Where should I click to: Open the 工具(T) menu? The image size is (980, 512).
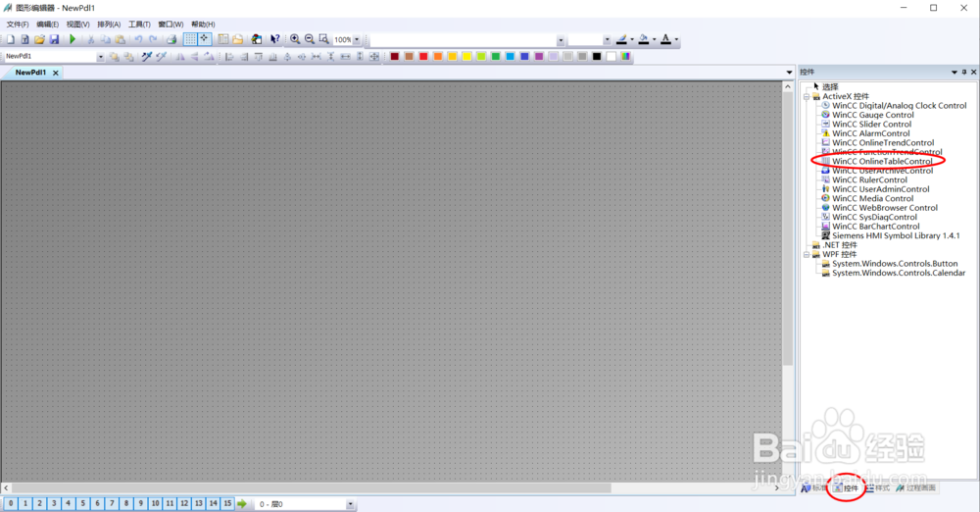139,25
